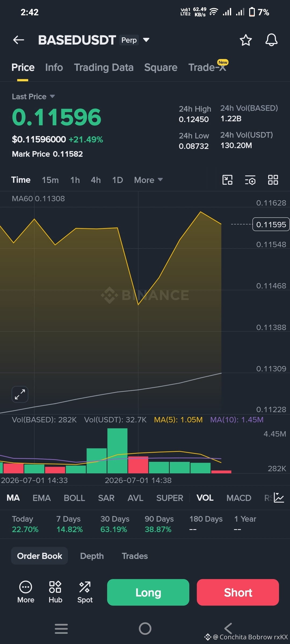Expand chart to fullscreen

[20, 394]
